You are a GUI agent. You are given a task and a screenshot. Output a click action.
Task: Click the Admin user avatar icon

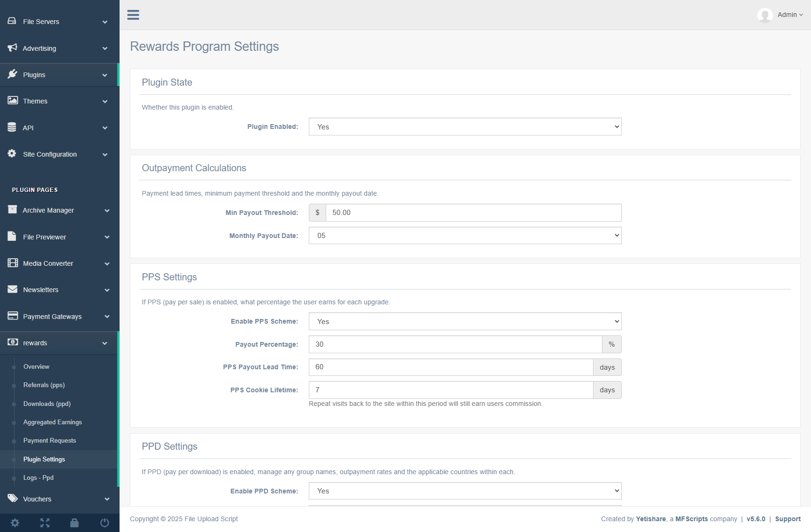pyautogui.click(x=765, y=15)
